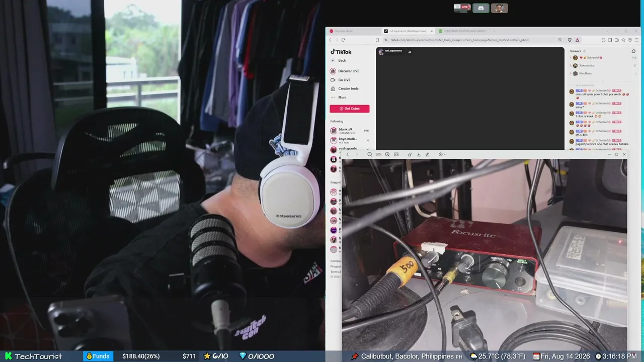Select Go LIVE in the TikTok sidebar
The width and height of the screenshot is (644, 362).
(341, 80)
